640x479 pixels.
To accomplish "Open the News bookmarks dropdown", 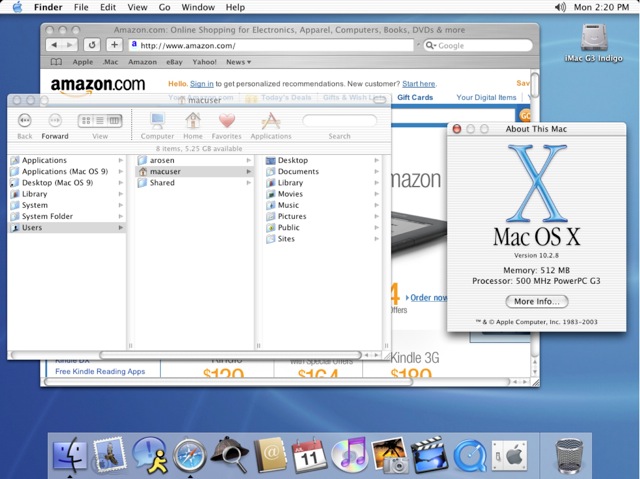I will 238,62.
